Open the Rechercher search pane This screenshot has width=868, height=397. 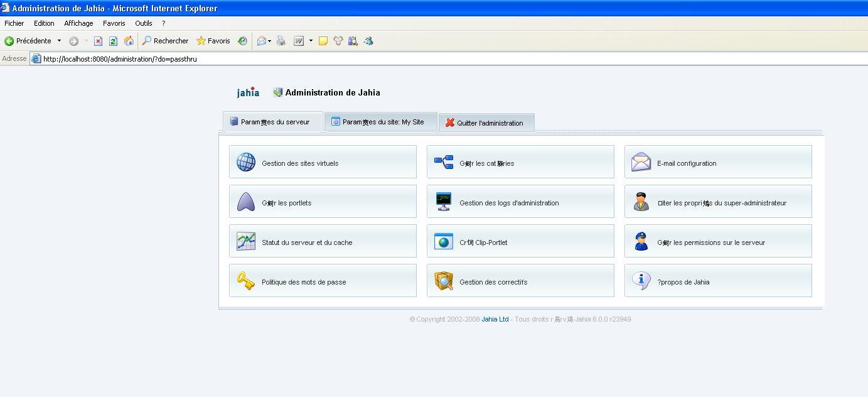pos(165,41)
